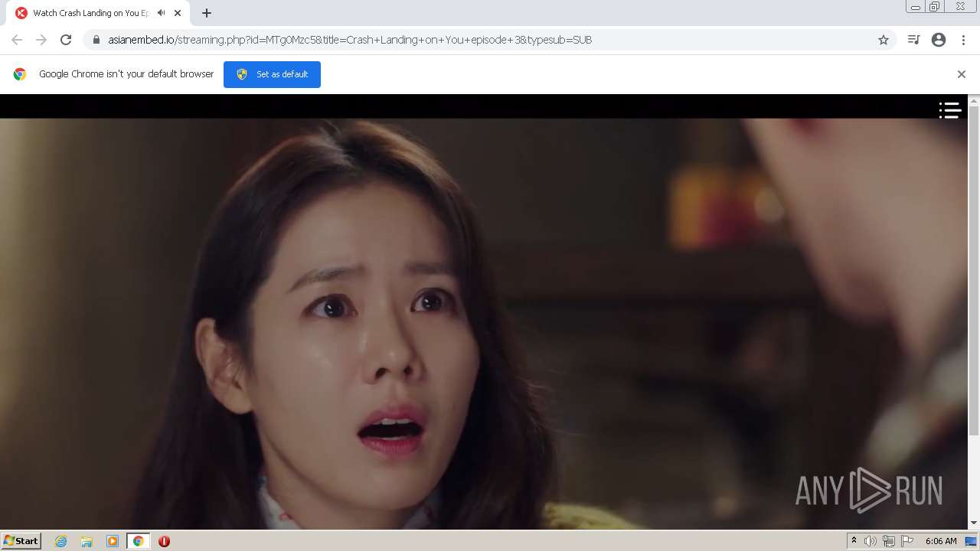Open Chrome three-dot settings menu
Image resolution: width=980 pixels, height=551 pixels.
[x=963, y=40]
